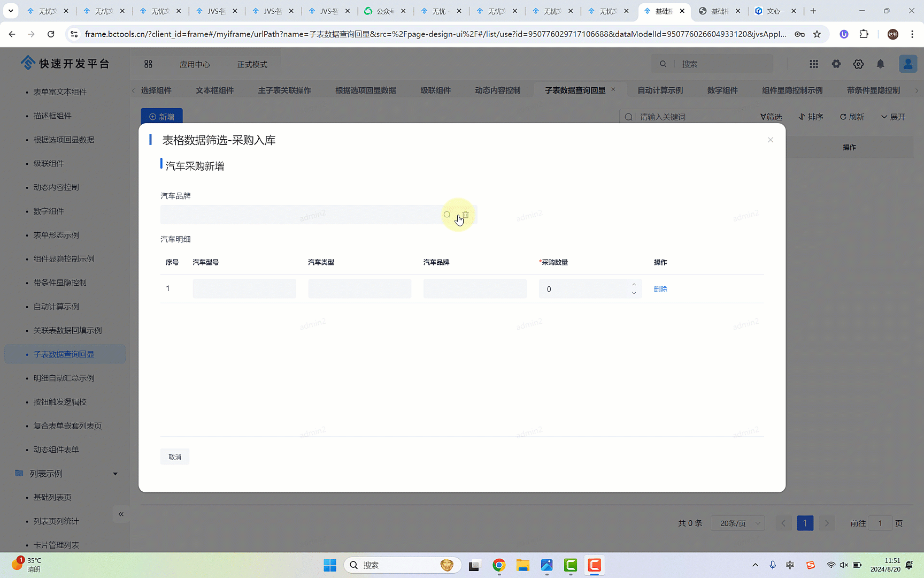
Task: Click the 排序 sort button
Action: [811, 117]
